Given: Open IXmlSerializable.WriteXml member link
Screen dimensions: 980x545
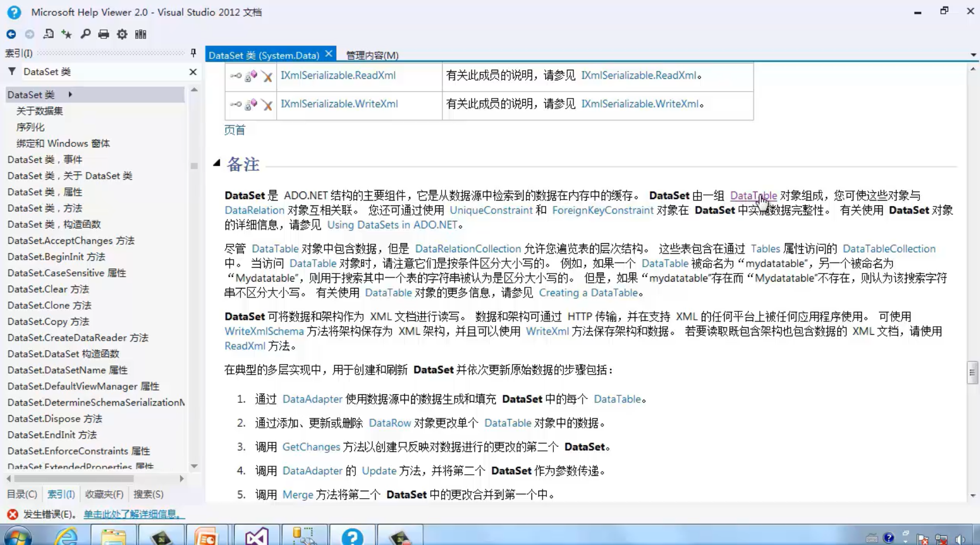Looking at the screenshot, I should [x=339, y=104].
